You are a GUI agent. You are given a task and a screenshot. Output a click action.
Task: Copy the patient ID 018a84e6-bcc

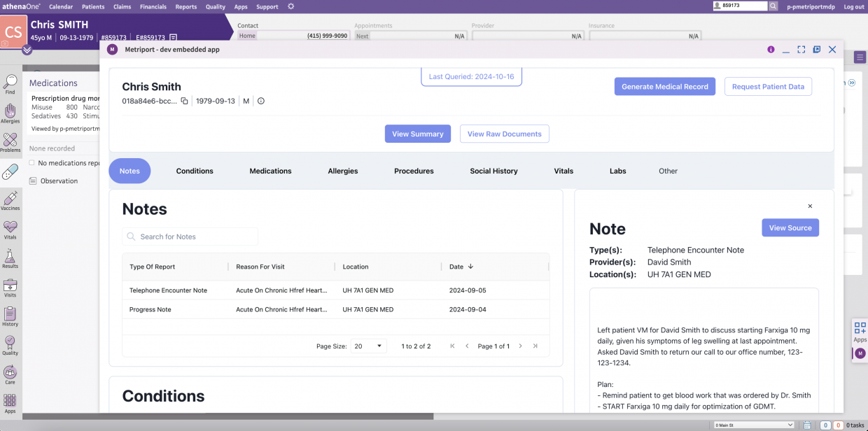[x=185, y=101]
